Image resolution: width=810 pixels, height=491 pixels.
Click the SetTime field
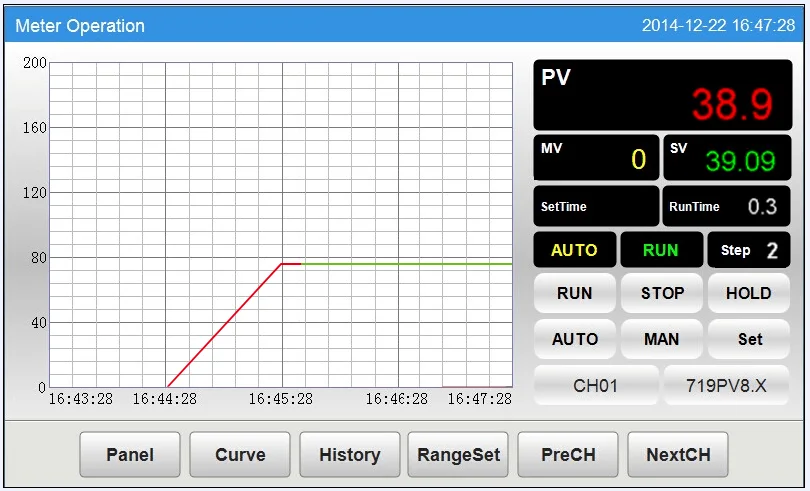596,206
